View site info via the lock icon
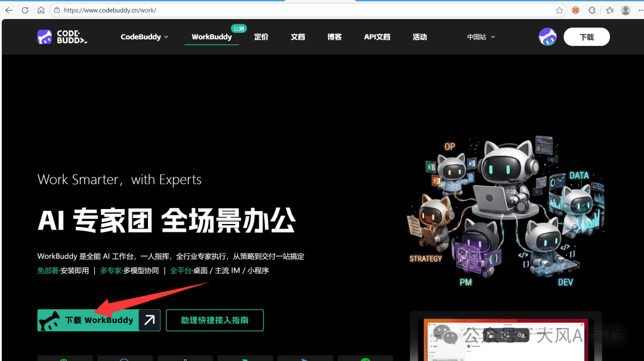644x361 pixels. pos(57,10)
